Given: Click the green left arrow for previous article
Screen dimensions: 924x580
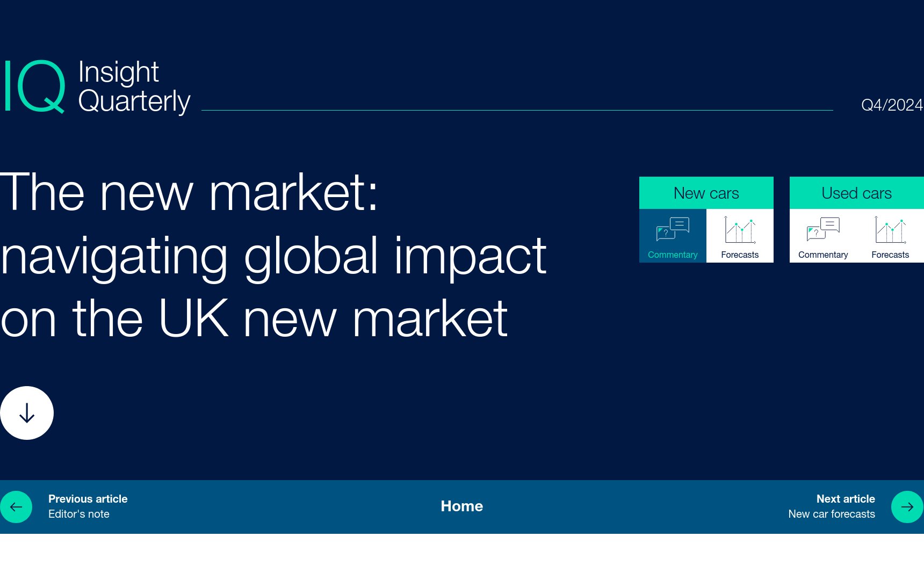Looking at the screenshot, I should coord(16,507).
